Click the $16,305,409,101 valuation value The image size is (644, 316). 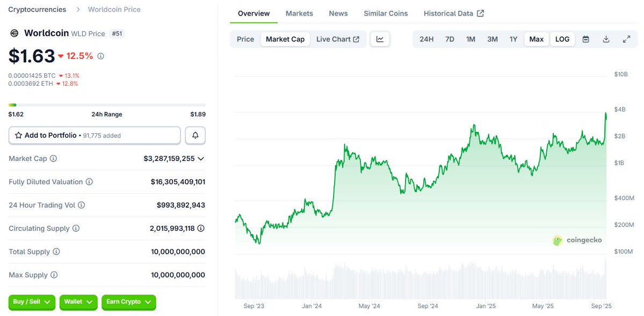point(178,182)
